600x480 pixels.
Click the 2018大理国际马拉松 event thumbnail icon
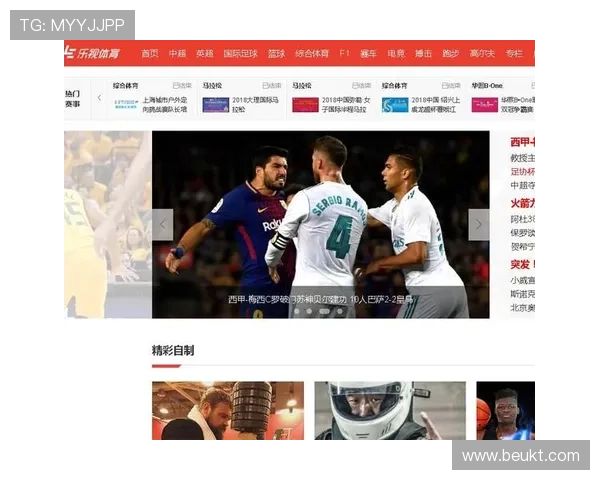pyautogui.click(x=215, y=104)
